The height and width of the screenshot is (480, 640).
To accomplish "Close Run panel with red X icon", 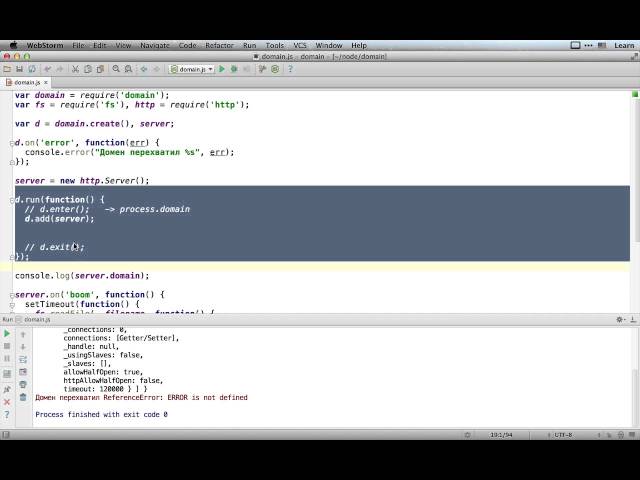I will [x=7, y=399].
